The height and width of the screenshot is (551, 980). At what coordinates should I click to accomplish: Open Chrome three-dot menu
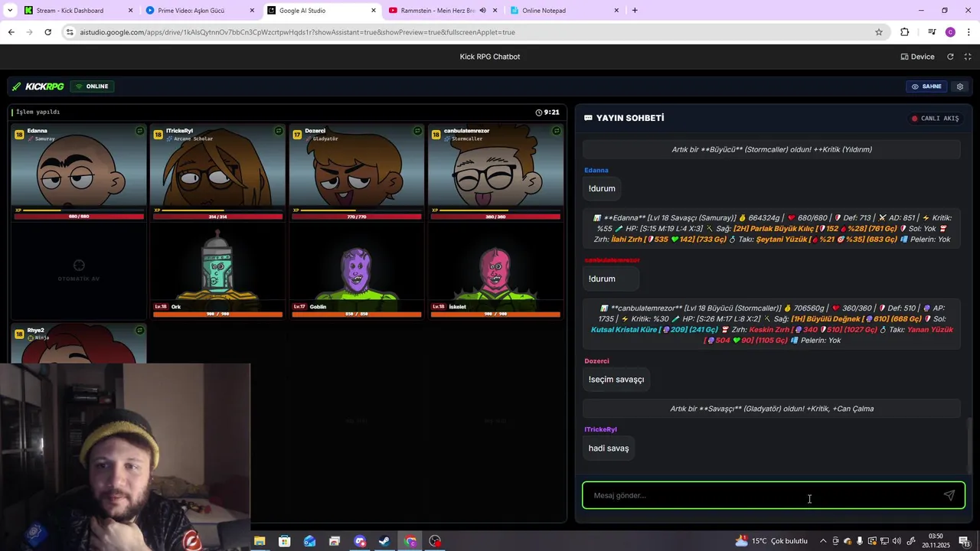point(969,32)
